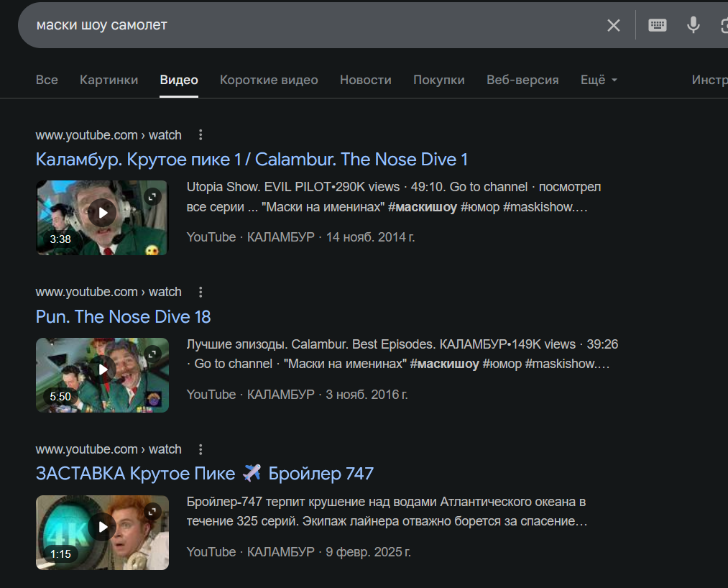728x588 pixels.
Task: Expand preview on the 1:15 thumbnail
Action: [152, 512]
